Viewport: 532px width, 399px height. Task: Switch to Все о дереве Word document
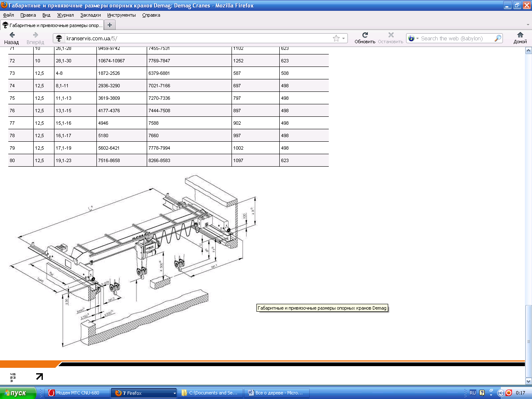pos(276,393)
